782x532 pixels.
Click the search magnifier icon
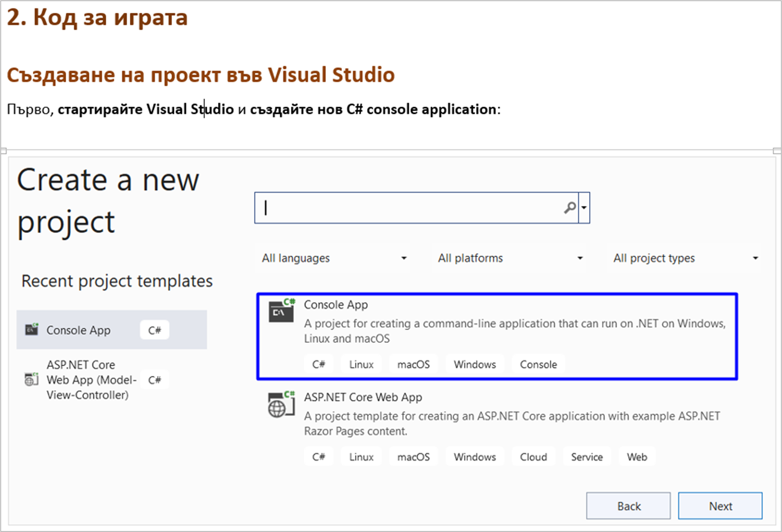coord(570,208)
